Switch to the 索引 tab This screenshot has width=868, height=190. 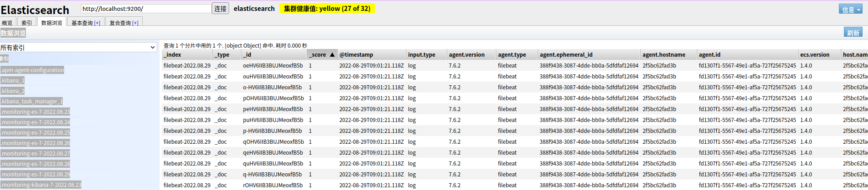tap(27, 23)
